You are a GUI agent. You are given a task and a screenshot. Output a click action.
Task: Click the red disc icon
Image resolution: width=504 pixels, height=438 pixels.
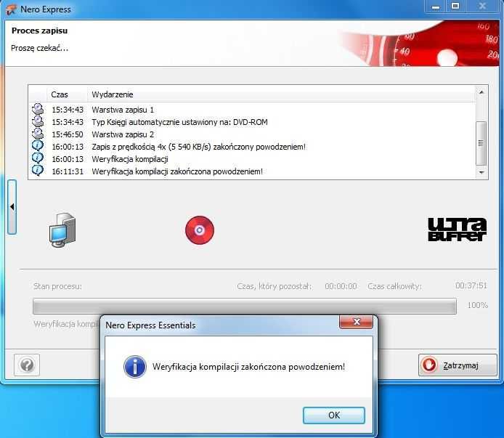pyautogui.click(x=200, y=230)
